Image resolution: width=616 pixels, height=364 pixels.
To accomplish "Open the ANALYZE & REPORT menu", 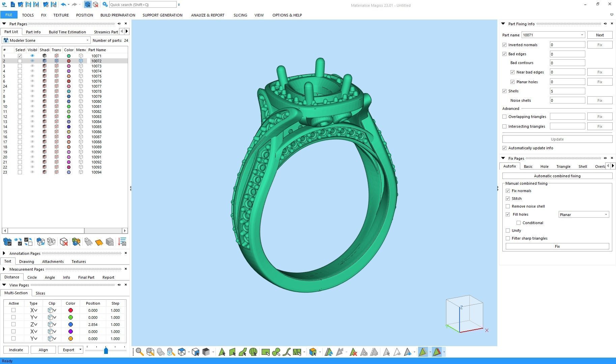I will point(208,15).
